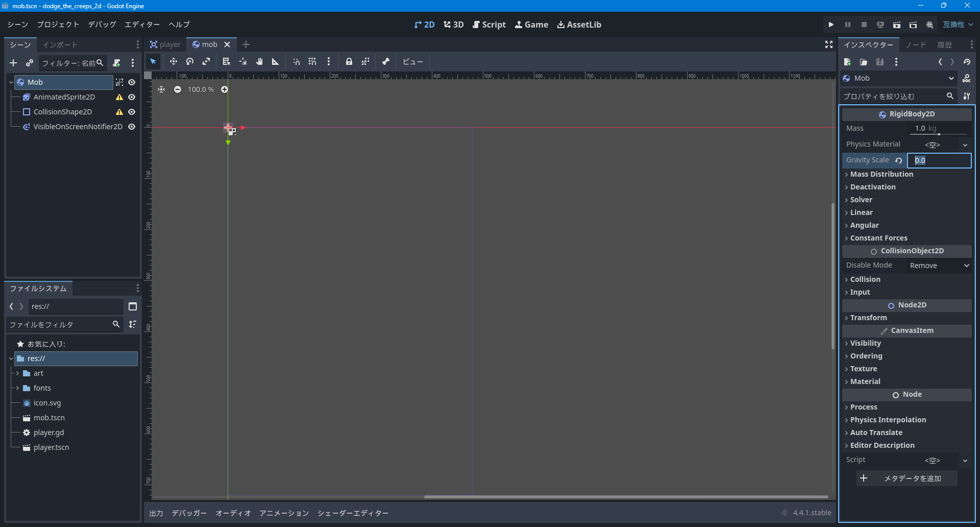This screenshot has height=527, width=980.
Task: Expand the Mass Distribution section
Action: 907,174
